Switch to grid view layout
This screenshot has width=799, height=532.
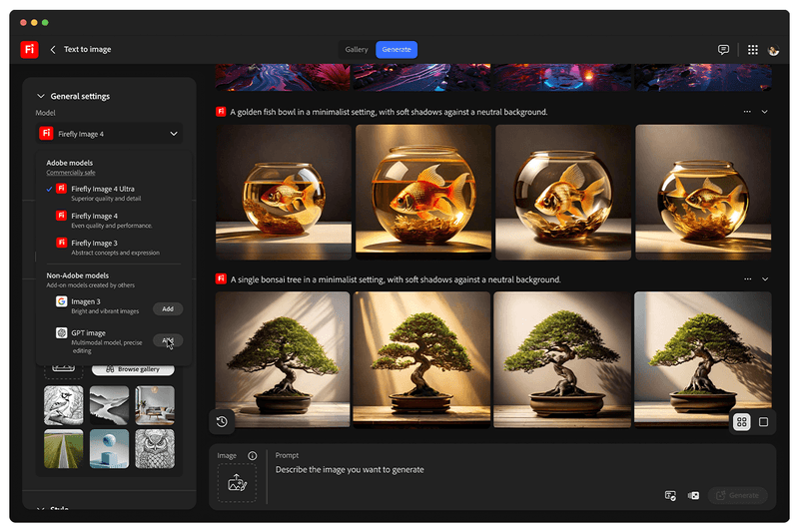741,421
